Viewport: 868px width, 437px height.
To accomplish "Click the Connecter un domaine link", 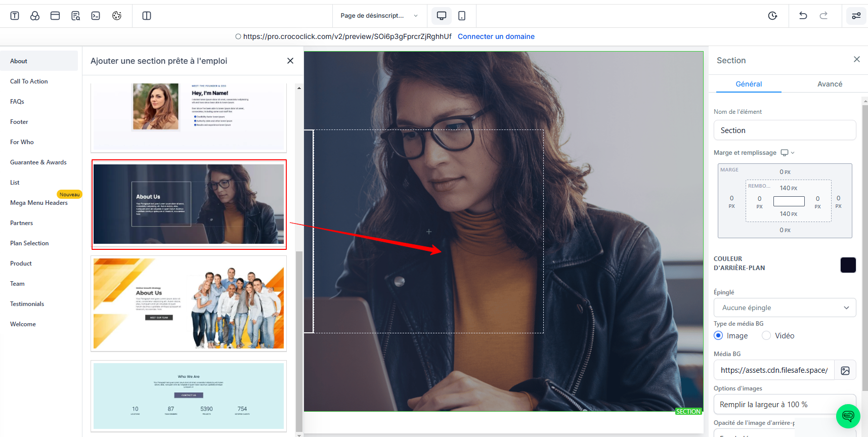I will click(496, 36).
